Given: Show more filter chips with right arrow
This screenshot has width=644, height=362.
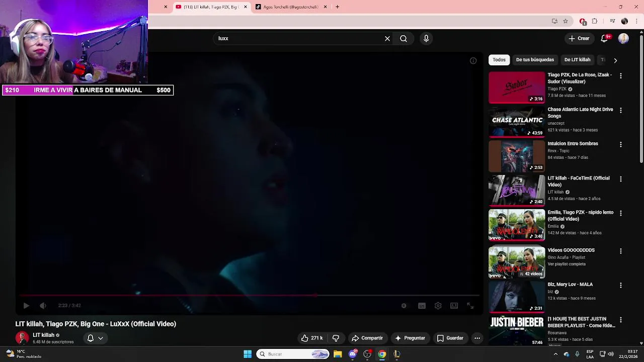Looking at the screenshot, I should click(x=615, y=60).
